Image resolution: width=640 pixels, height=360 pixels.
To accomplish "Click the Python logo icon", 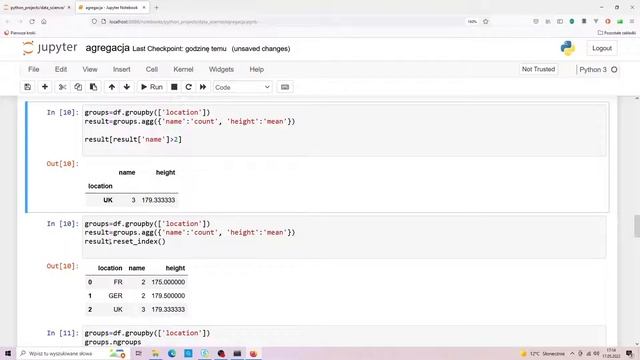I will point(567,48).
